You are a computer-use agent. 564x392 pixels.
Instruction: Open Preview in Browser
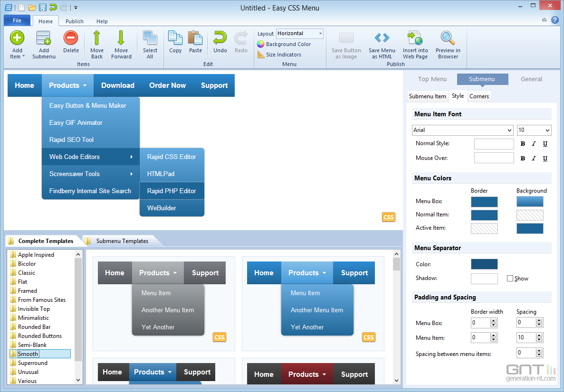click(448, 38)
